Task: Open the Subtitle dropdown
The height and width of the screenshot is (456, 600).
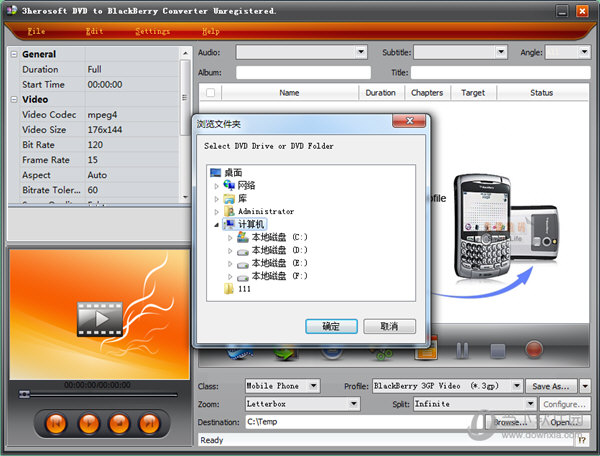Action: pyautogui.click(x=501, y=52)
